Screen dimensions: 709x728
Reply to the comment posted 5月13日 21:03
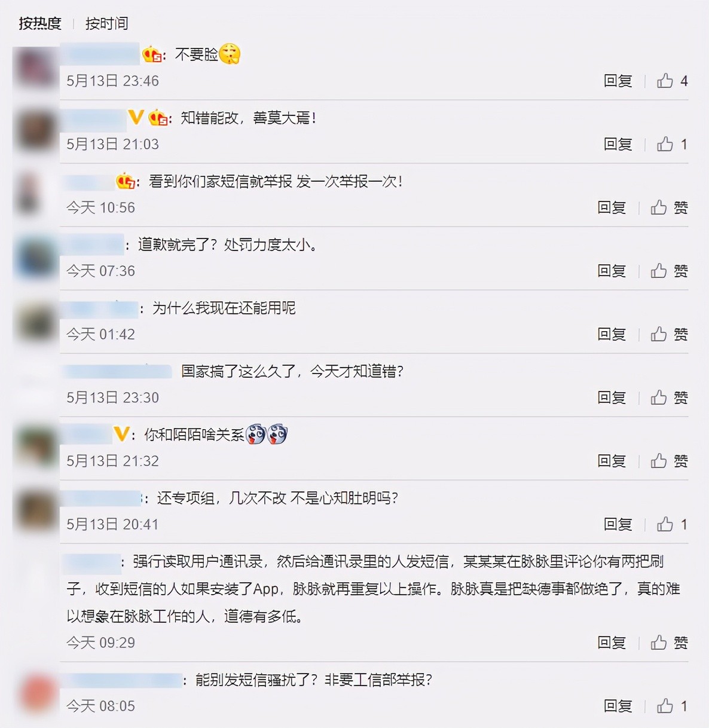click(x=618, y=144)
